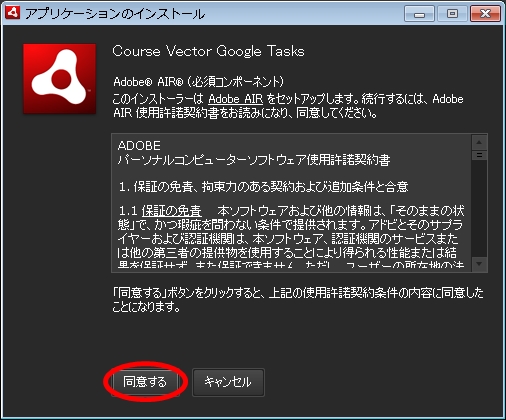
Task: Close the アプリケーションのインストール window
Action: click(x=485, y=14)
